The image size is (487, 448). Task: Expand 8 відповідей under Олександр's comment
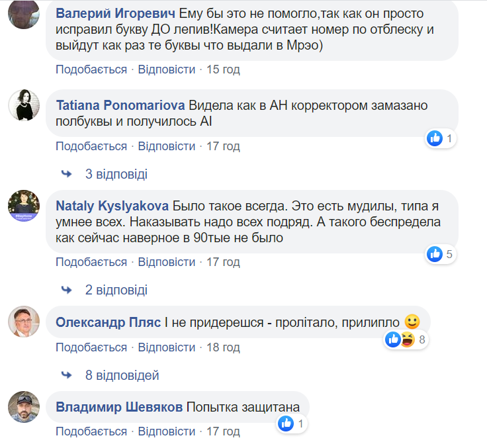click(x=122, y=375)
